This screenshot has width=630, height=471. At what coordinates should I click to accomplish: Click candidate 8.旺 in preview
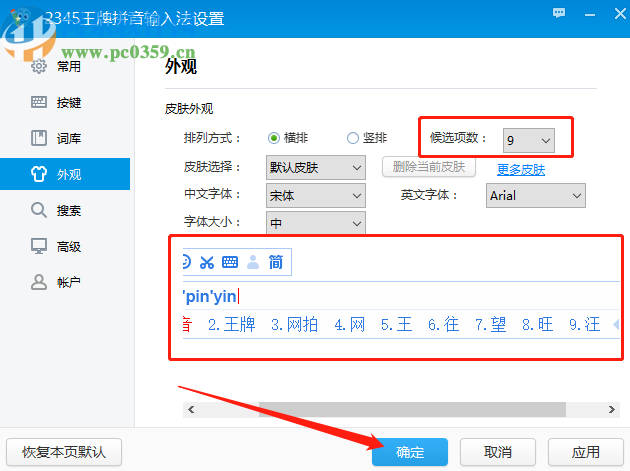537,324
